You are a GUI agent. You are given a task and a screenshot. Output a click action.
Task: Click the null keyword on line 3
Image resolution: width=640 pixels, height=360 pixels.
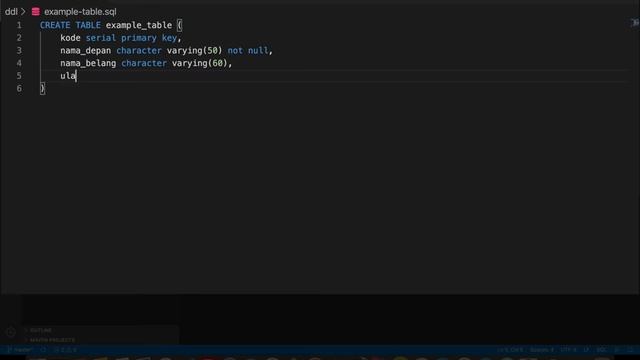tap(258, 51)
